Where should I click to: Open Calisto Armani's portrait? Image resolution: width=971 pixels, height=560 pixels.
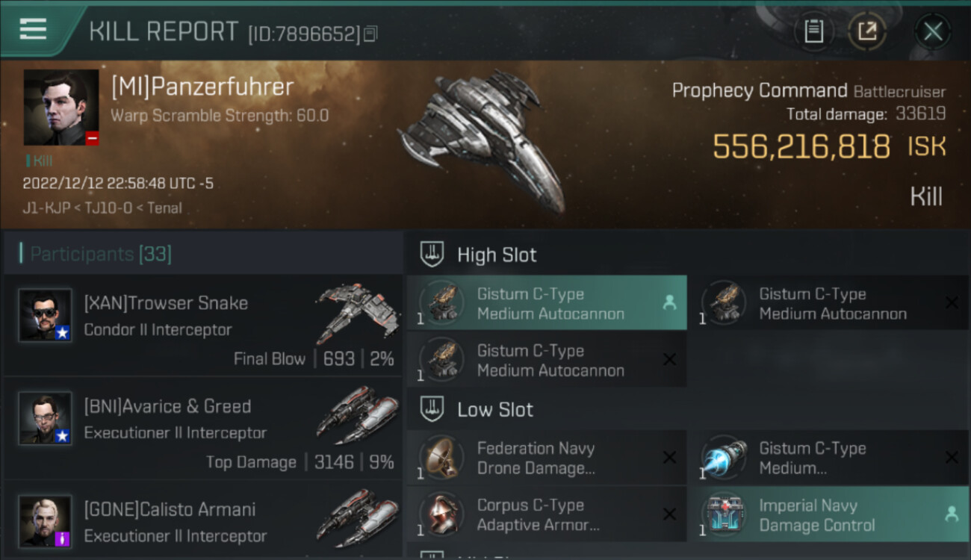pos(45,521)
